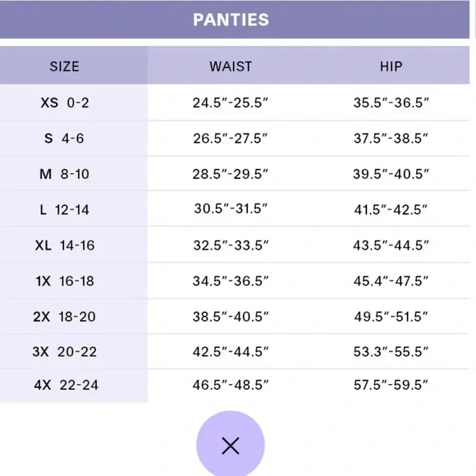Click the S 4-6 size row label
The width and height of the screenshot is (476, 476).
coord(64,139)
